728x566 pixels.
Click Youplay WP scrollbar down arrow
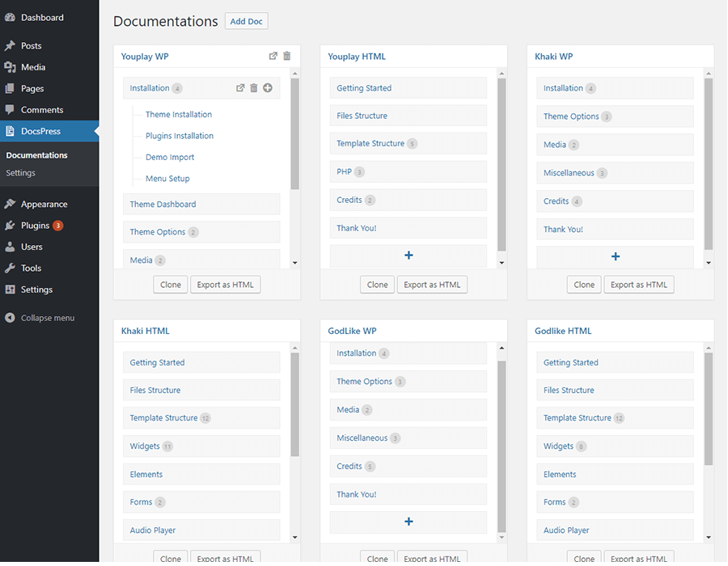294,263
